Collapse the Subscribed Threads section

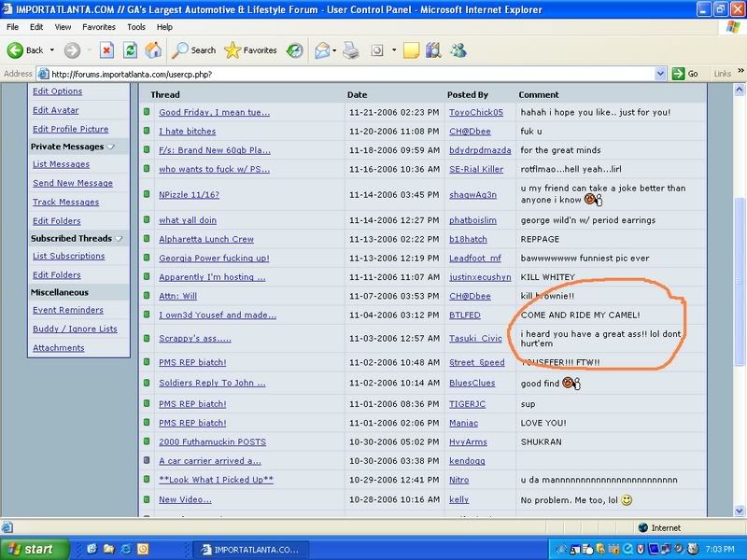tap(119, 238)
